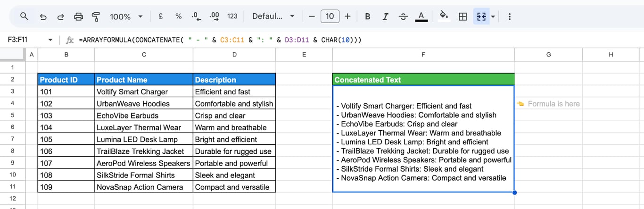Increase font size with plus button
This screenshot has height=209, width=644.
[x=347, y=17]
